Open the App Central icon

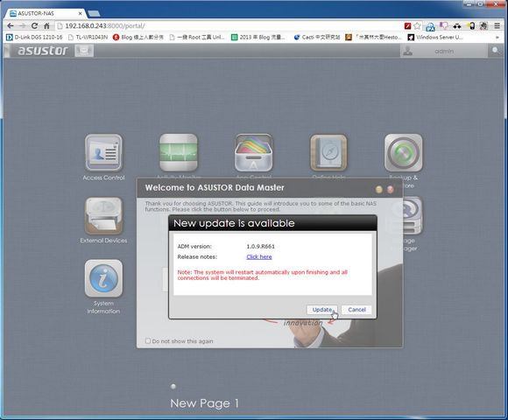pyautogui.click(x=253, y=153)
